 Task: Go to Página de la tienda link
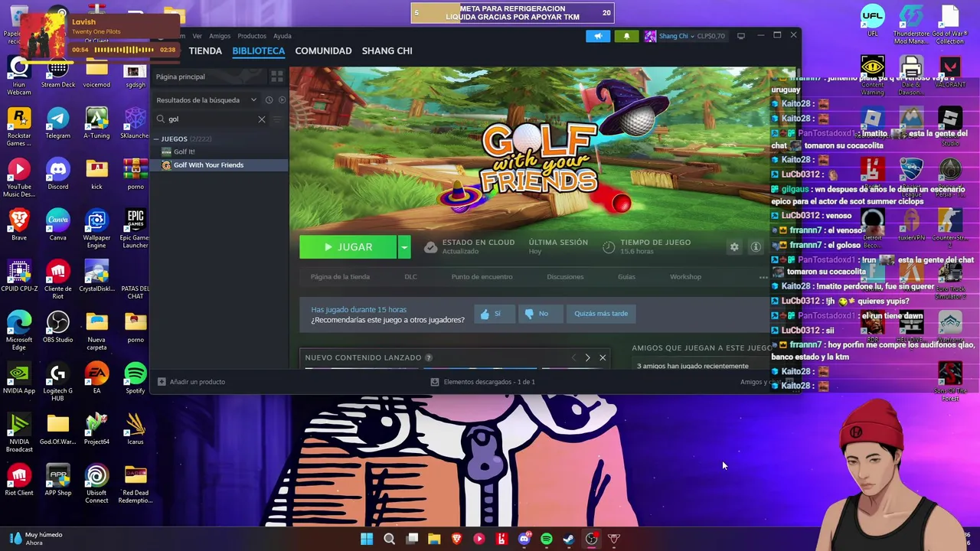[340, 277]
